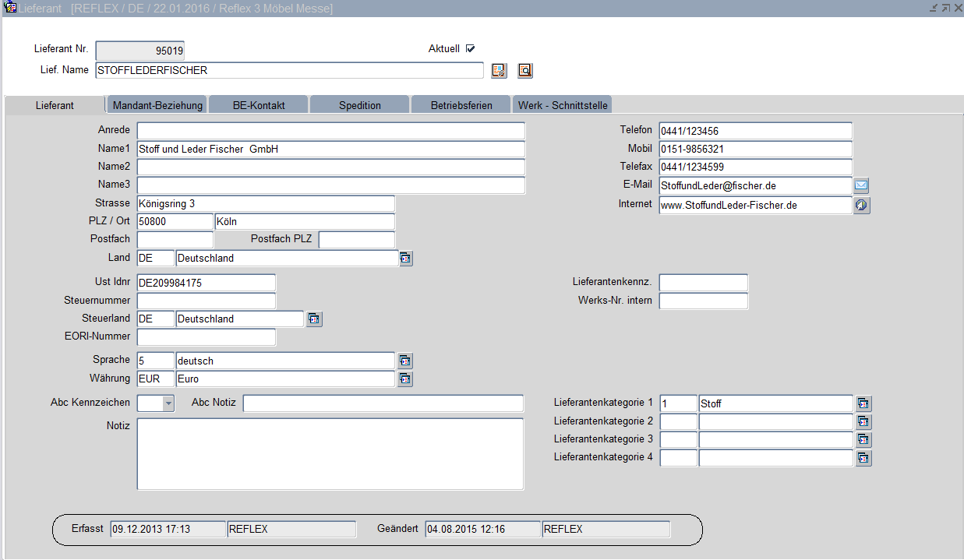Click the search icon beside Lief. Name
The height and width of the screenshot is (560, 964).
[x=524, y=71]
